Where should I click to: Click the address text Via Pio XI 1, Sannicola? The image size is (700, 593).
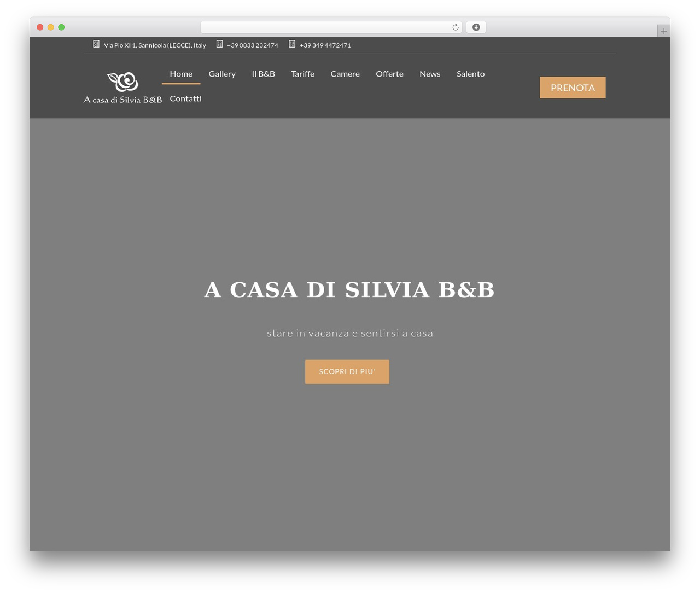click(155, 45)
